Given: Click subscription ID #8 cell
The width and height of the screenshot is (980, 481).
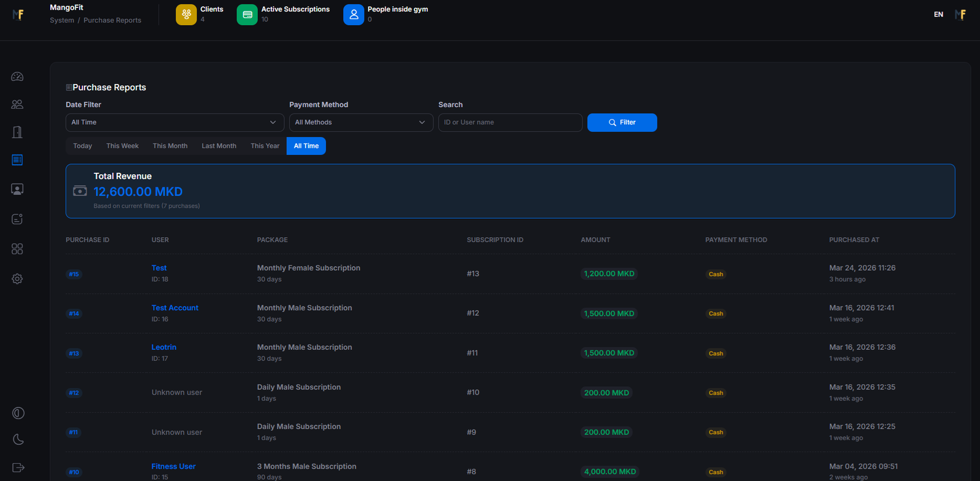Looking at the screenshot, I should [471, 472].
